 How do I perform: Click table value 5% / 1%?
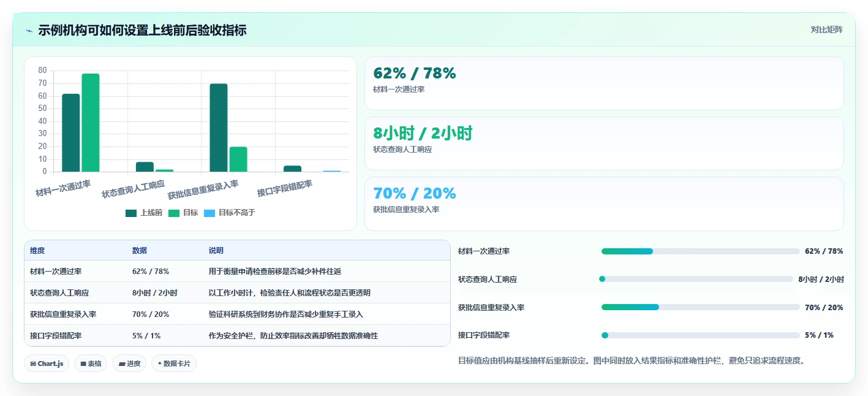coord(146,336)
